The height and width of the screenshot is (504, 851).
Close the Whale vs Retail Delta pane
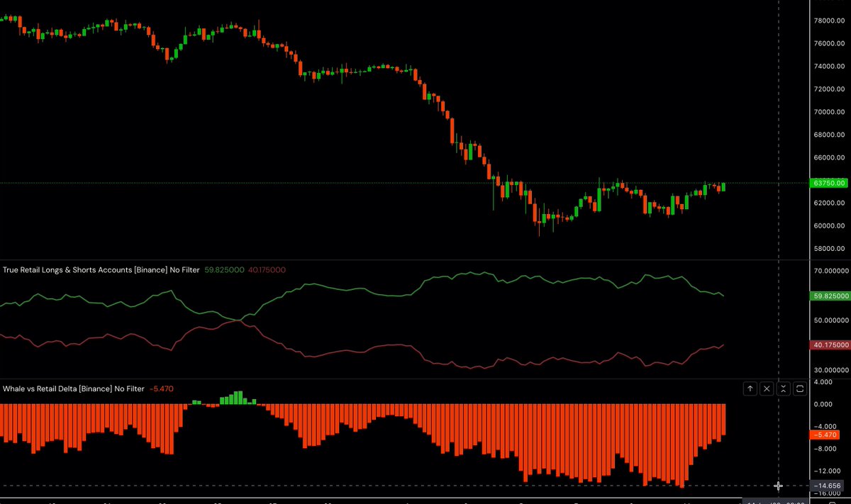[x=767, y=388]
